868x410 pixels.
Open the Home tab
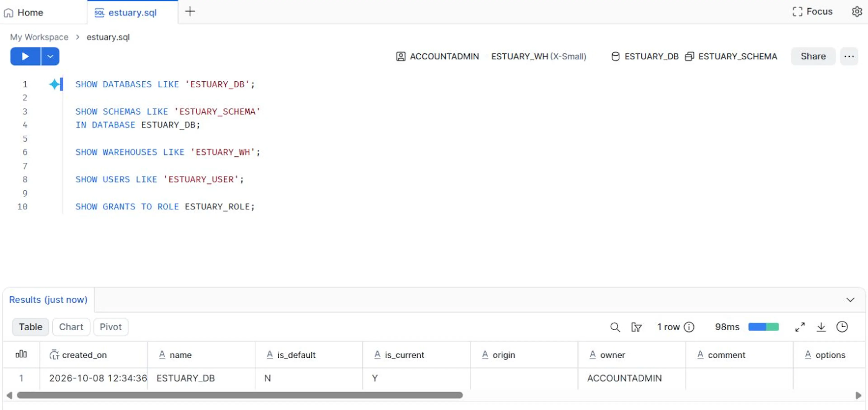24,12
